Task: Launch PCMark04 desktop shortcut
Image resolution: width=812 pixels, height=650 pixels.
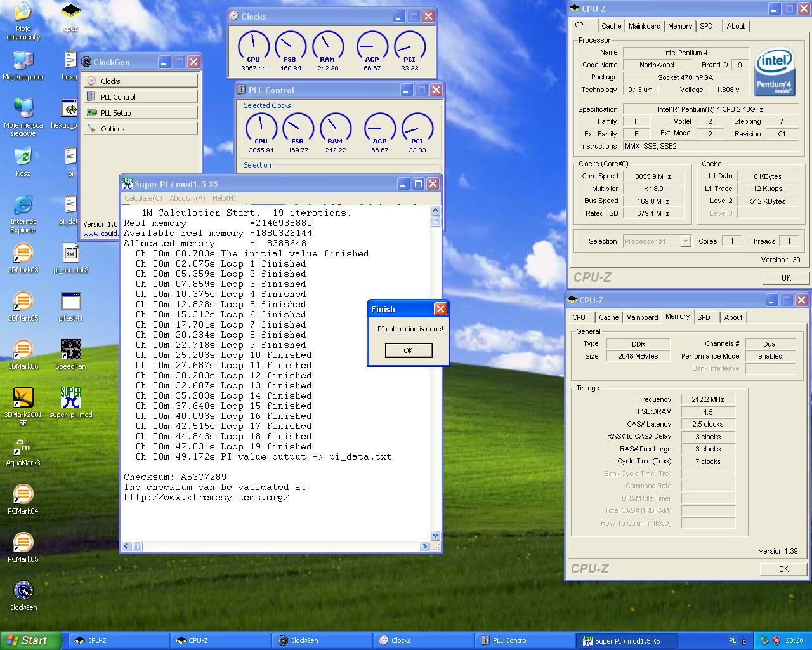Action: 23,500
